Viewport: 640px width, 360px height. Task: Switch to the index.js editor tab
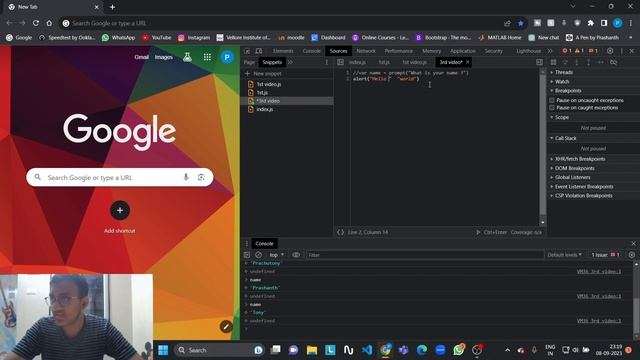tap(357, 62)
